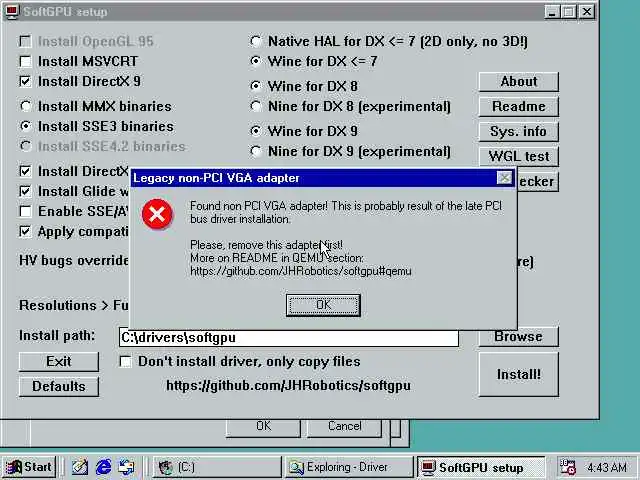Minimize the SoftGPU setup window
This screenshot has height=480, width=640.
tap(552, 12)
